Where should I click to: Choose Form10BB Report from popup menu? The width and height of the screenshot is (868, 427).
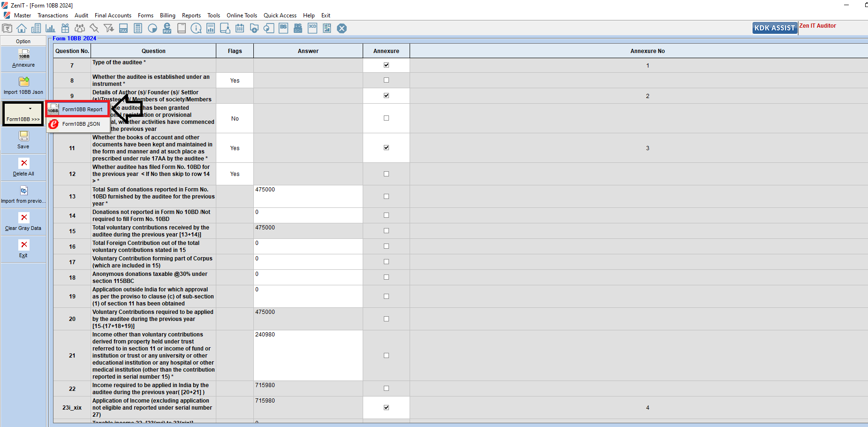point(77,109)
